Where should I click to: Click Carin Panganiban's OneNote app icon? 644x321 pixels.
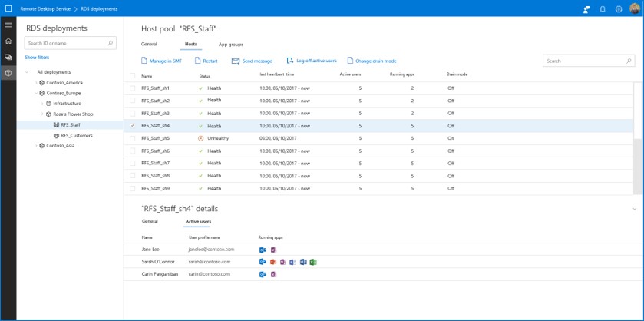(x=273, y=274)
